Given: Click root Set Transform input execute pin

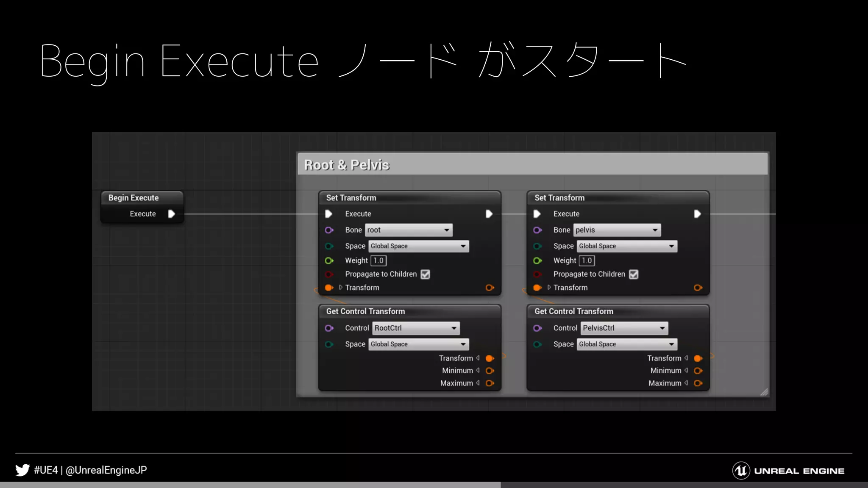Looking at the screenshot, I should [x=328, y=214].
